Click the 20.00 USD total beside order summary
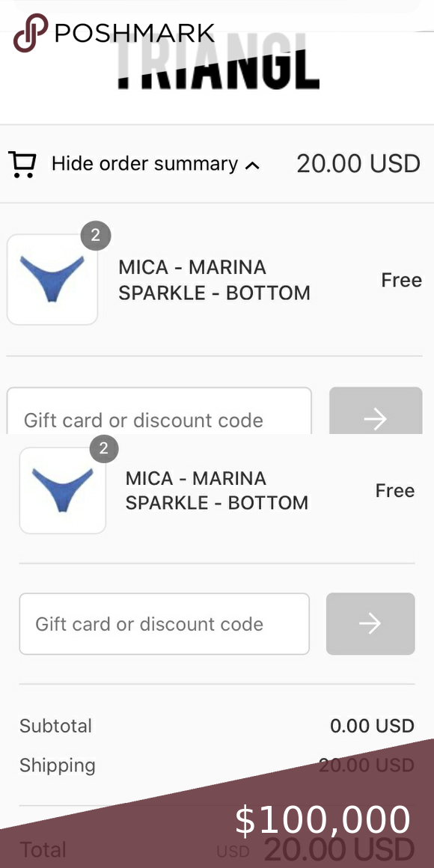Viewport: 434px width, 868px height. point(358,164)
